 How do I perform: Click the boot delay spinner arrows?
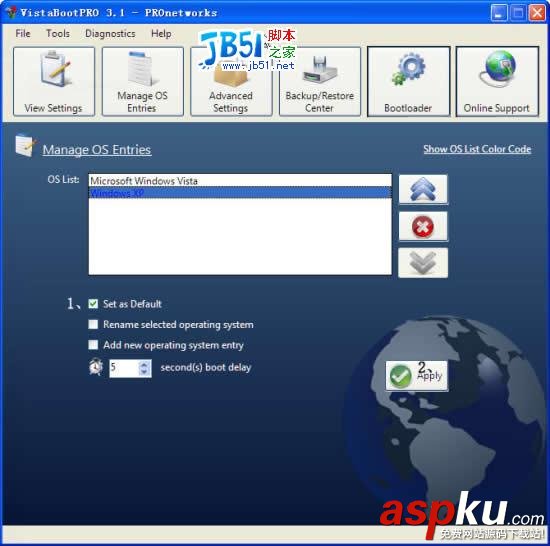pyautogui.click(x=144, y=368)
